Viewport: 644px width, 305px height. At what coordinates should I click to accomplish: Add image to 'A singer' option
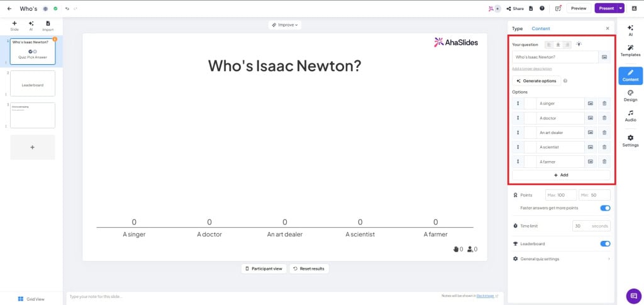click(x=591, y=103)
